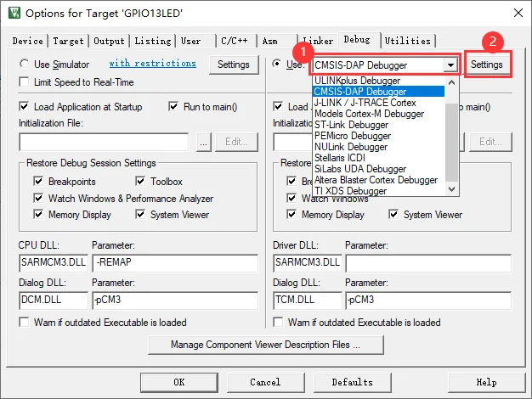Toggle hardware-side Load Application checkbox
The width and height of the screenshot is (532, 399).
click(278, 106)
